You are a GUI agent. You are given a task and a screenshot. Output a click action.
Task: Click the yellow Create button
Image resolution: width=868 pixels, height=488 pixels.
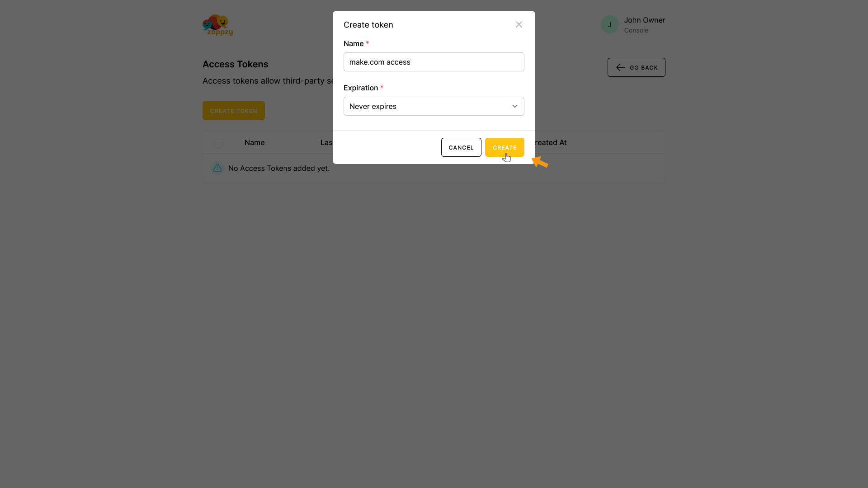tap(505, 147)
